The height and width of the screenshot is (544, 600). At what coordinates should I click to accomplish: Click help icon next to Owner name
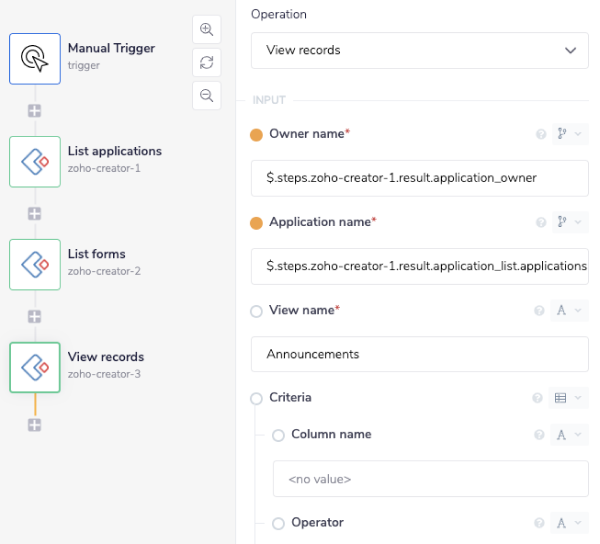541,134
